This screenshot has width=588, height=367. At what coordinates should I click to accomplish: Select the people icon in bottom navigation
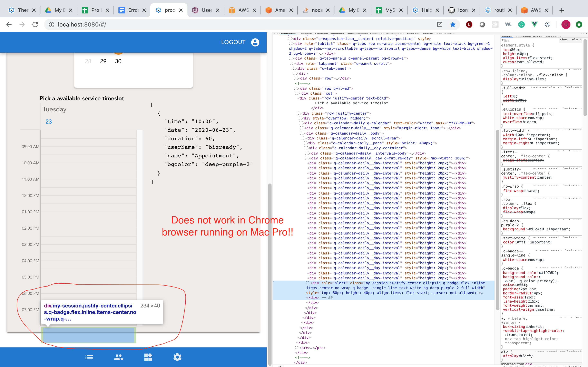click(x=118, y=357)
